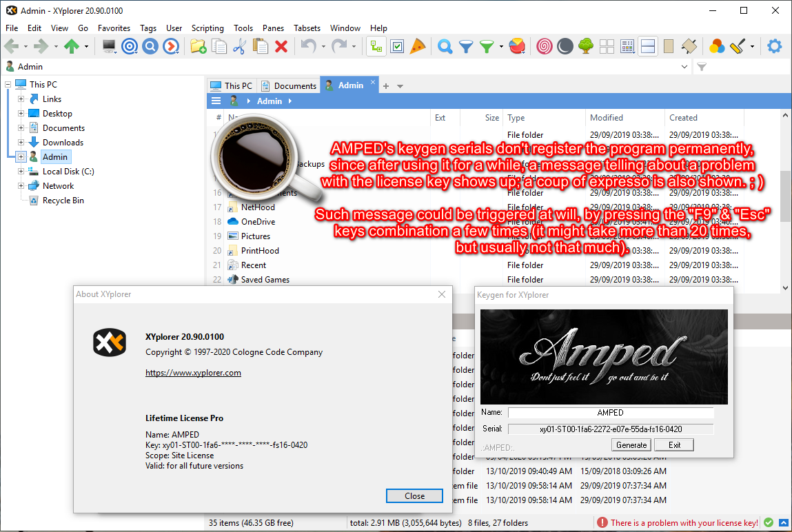Open the File menu

[x=12, y=28]
